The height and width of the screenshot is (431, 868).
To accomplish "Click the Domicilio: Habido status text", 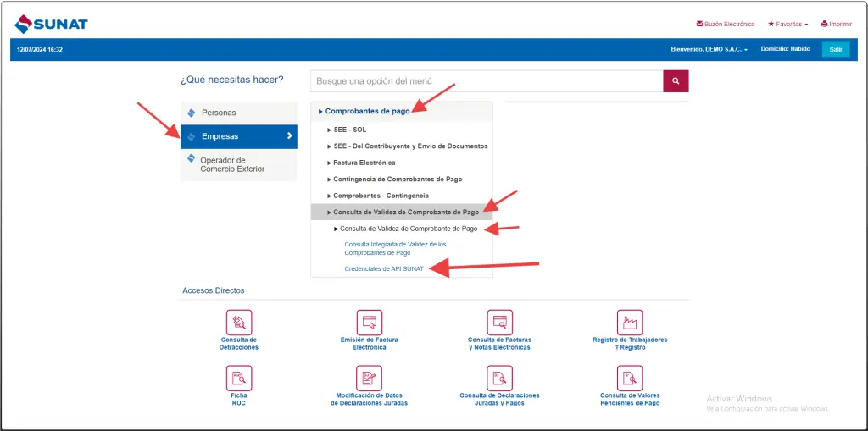I will point(786,49).
